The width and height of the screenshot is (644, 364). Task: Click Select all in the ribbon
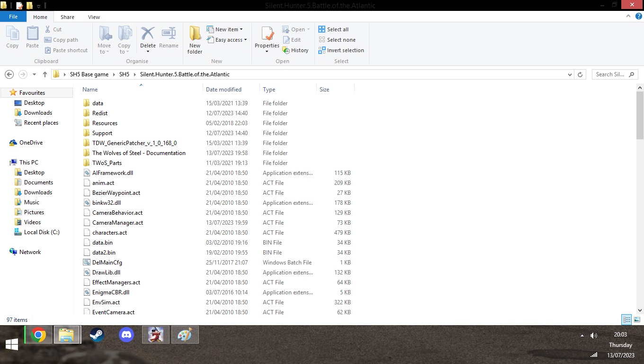[x=333, y=29]
